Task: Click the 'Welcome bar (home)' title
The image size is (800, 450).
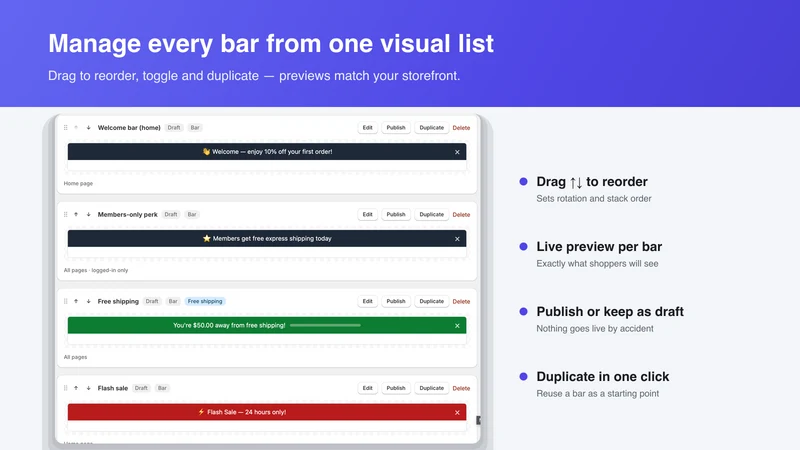Action: click(129, 128)
